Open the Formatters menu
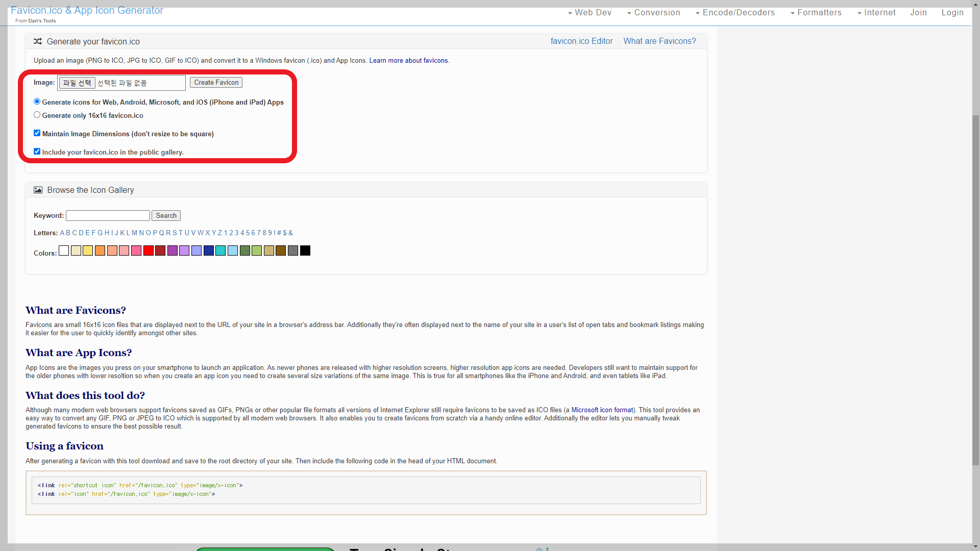The height and width of the screenshot is (551, 980). [816, 13]
